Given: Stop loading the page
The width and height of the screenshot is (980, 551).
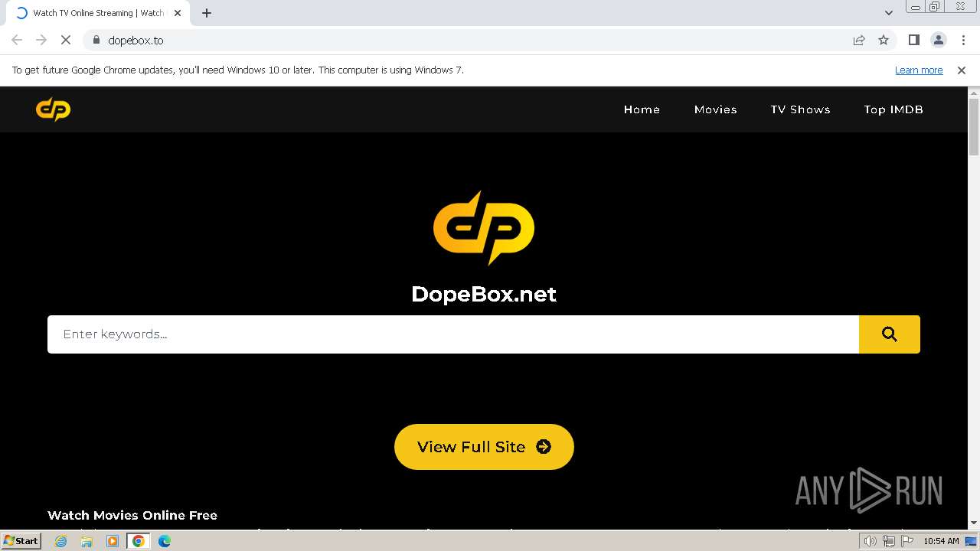Looking at the screenshot, I should pyautogui.click(x=66, y=40).
